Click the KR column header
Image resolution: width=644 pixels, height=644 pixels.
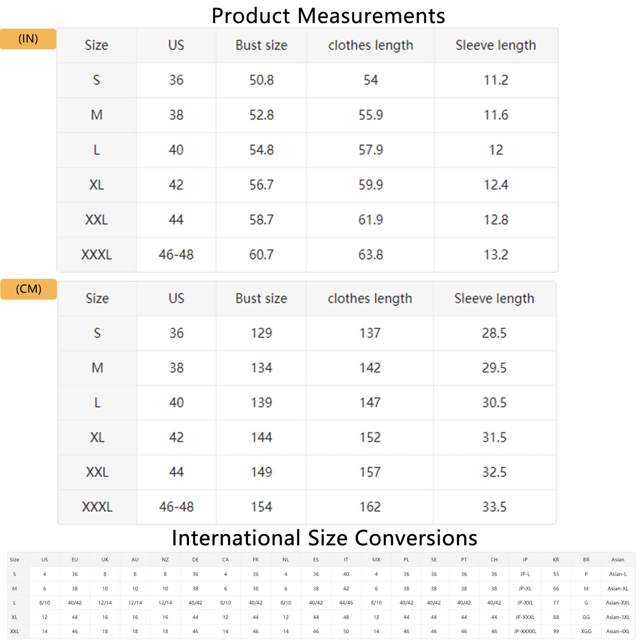click(x=556, y=560)
